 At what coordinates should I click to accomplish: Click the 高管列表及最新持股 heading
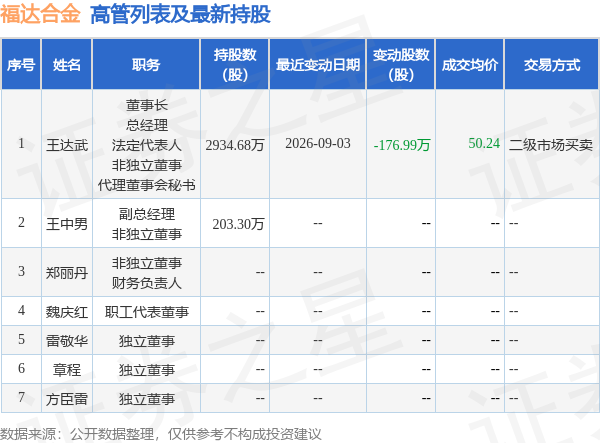click(x=180, y=15)
